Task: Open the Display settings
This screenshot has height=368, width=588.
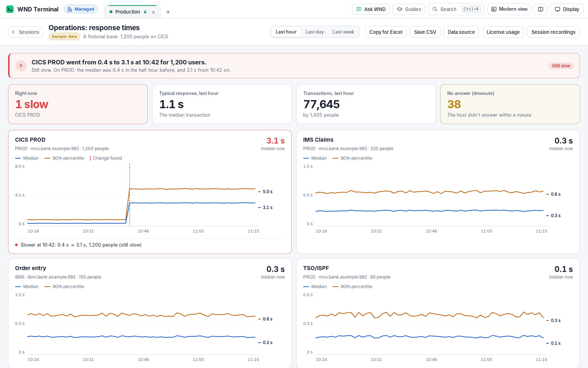Action: [567, 9]
